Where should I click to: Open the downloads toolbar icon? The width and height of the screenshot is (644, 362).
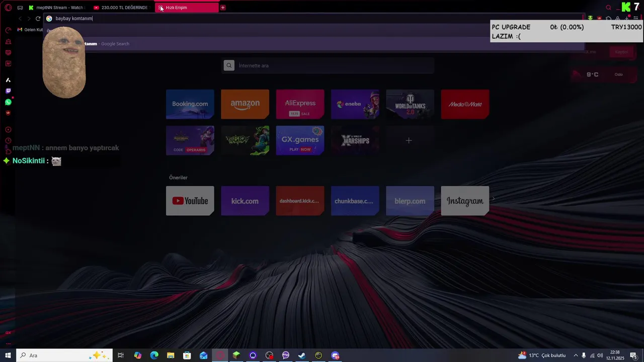(627, 19)
